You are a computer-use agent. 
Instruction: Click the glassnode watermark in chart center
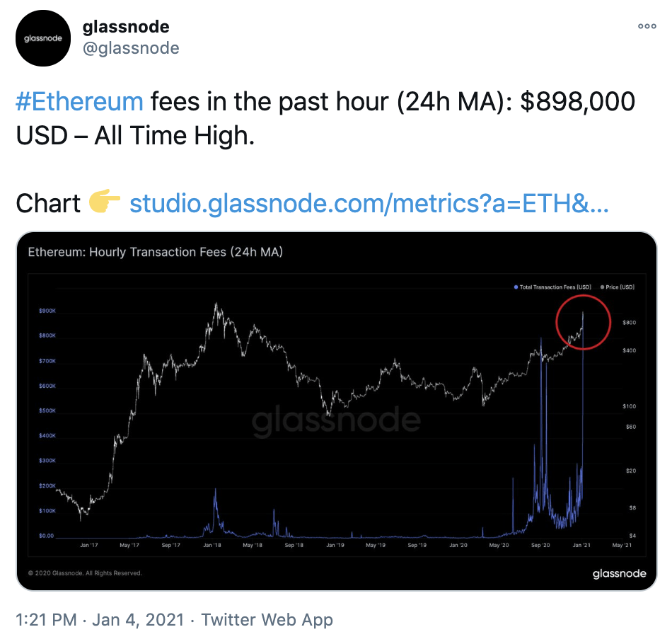pyautogui.click(x=336, y=420)
